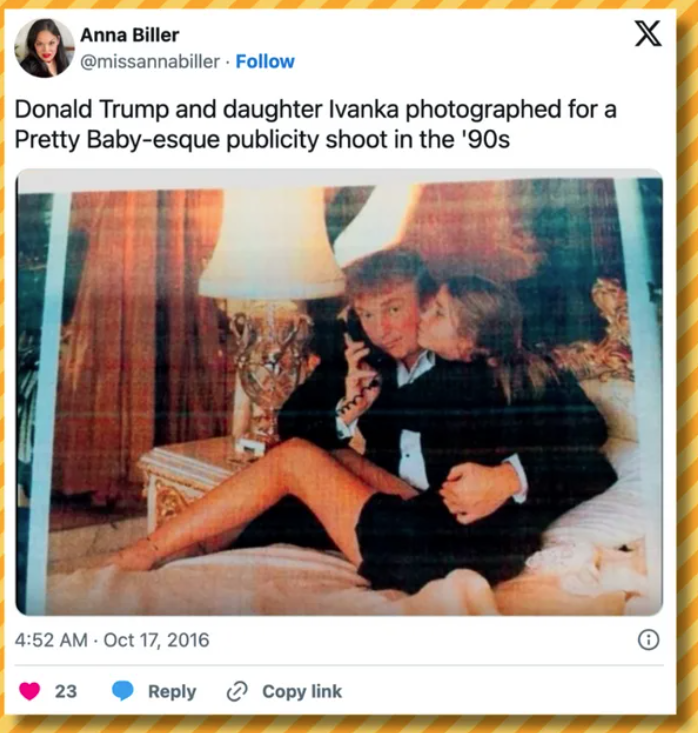698x733 pixels.
Task: Click the Oct 17, 2016 date
Action: pos(157,640)
